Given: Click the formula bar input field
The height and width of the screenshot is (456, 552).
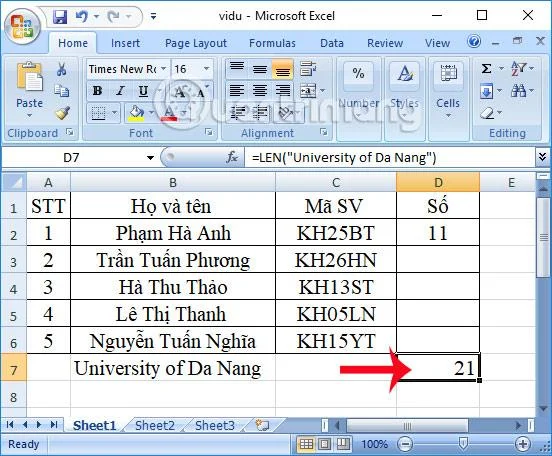Looking at the screenshot, I should coord(391,157).
